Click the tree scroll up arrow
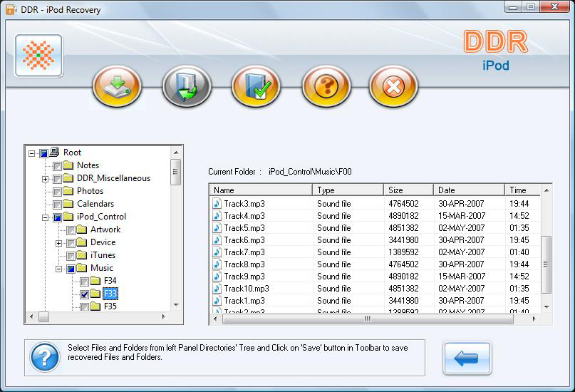Screen dimensions: 575x392 (176, 153)
